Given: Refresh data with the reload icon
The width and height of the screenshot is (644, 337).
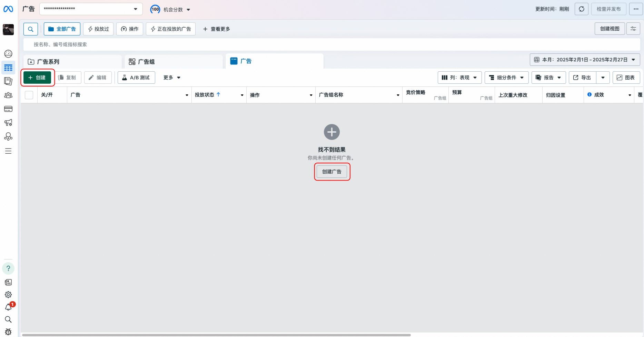Looking at the screenshot, I should (x=582, y=9).
